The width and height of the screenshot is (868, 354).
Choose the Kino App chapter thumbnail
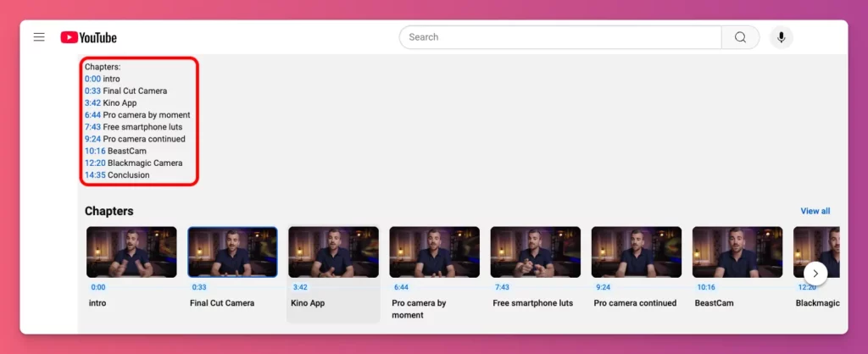(333, 252)
